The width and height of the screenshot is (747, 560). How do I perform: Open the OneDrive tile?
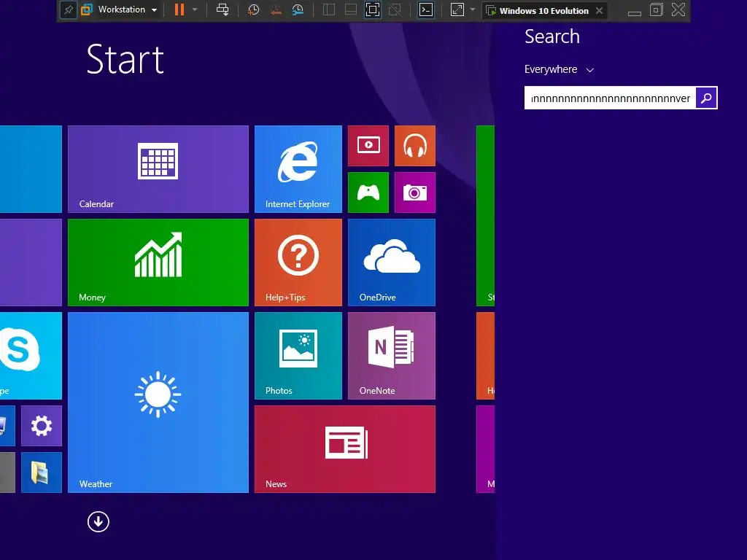392,262
